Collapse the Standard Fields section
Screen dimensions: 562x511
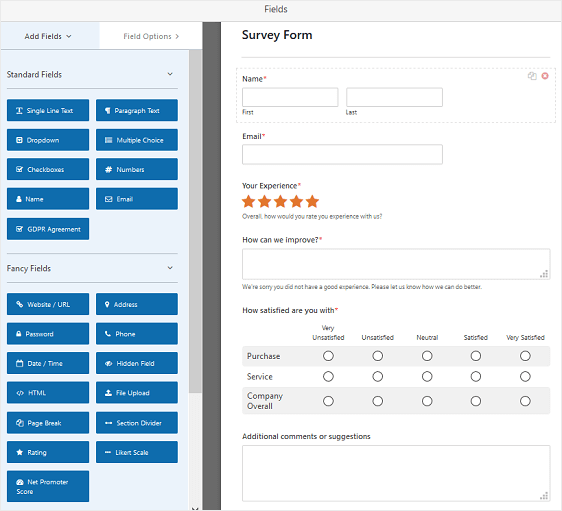click(170, 74)
